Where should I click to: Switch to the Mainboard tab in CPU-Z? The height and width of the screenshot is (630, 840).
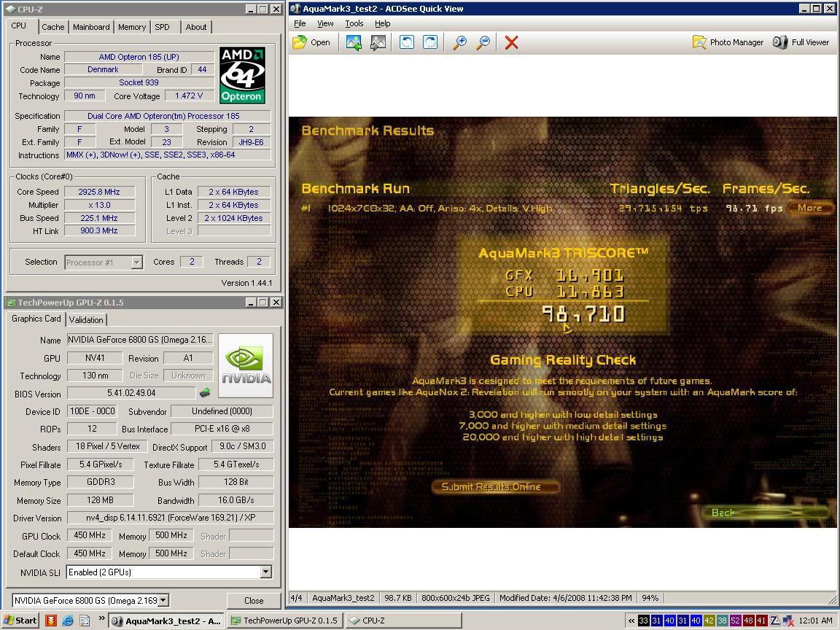91,27
